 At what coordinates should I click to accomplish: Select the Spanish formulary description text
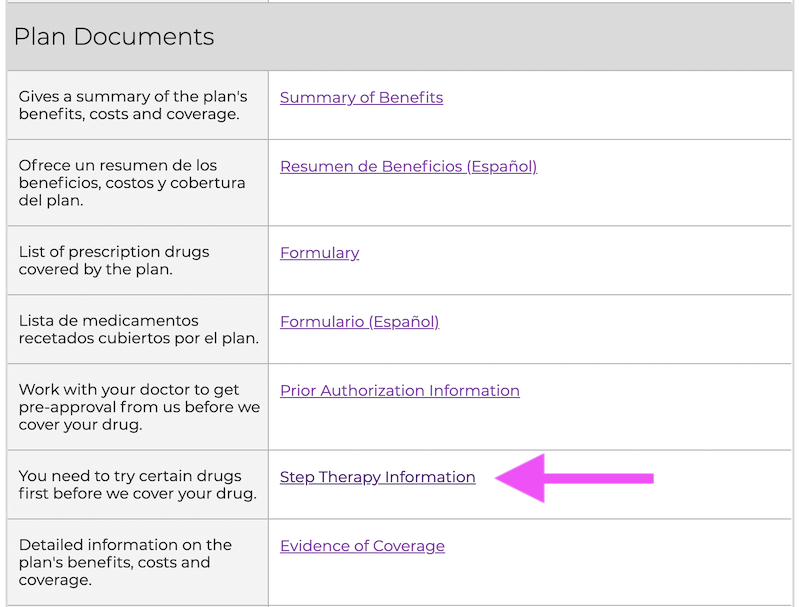click(x=137, y=330)
